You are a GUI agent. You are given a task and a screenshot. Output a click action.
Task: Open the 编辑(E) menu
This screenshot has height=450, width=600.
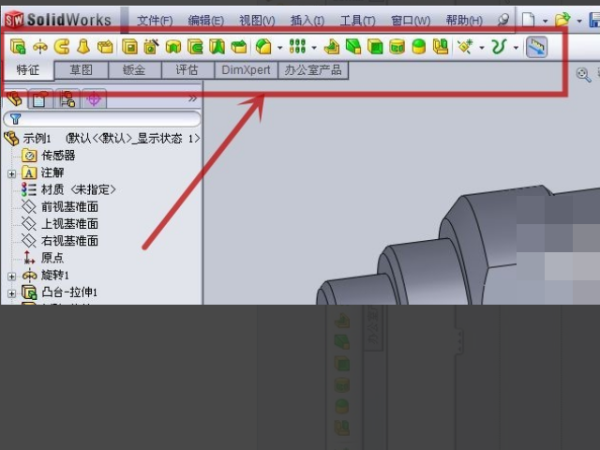(x=206, y=20)
